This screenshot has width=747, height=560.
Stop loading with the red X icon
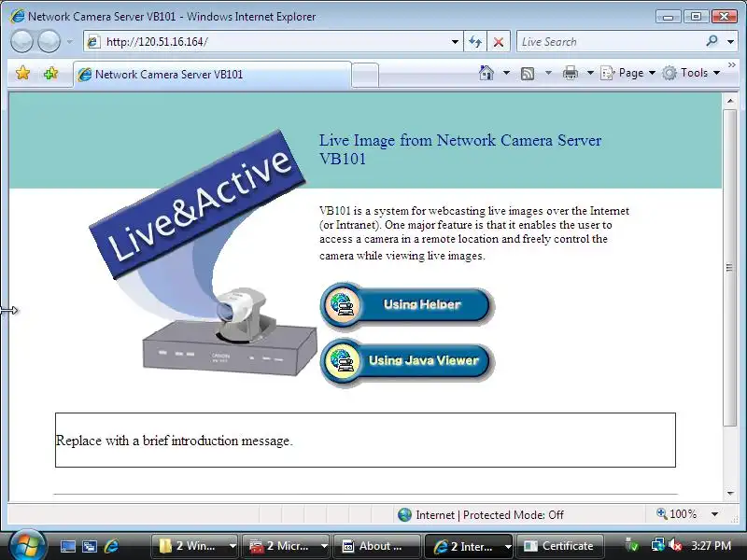tap(499, 42)
